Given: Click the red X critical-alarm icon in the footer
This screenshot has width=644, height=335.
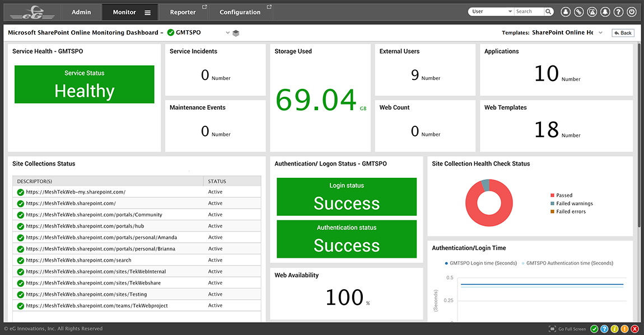Looking at the screenshot, I should tap(634, 329).
